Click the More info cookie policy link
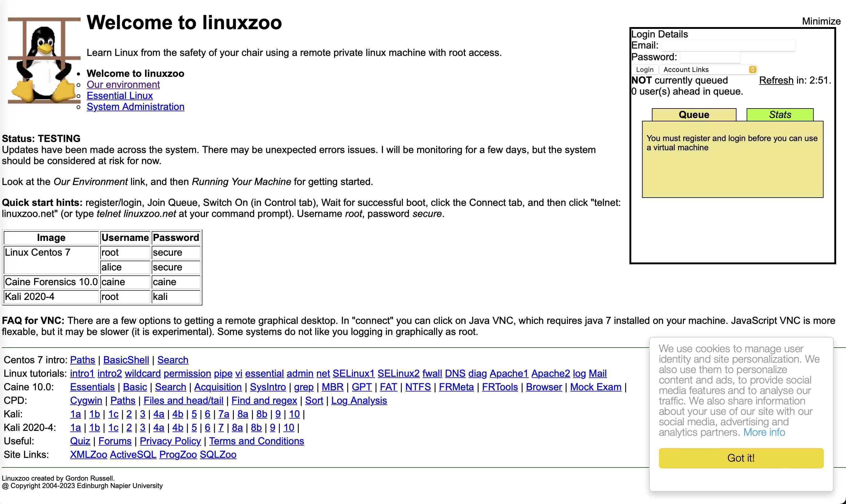The width and height of the screenshot is (846, 504). pyautogui.click(x=762, y=431)
